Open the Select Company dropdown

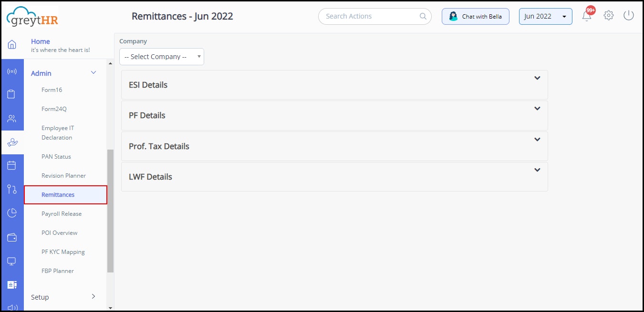[x=161, y=57]
